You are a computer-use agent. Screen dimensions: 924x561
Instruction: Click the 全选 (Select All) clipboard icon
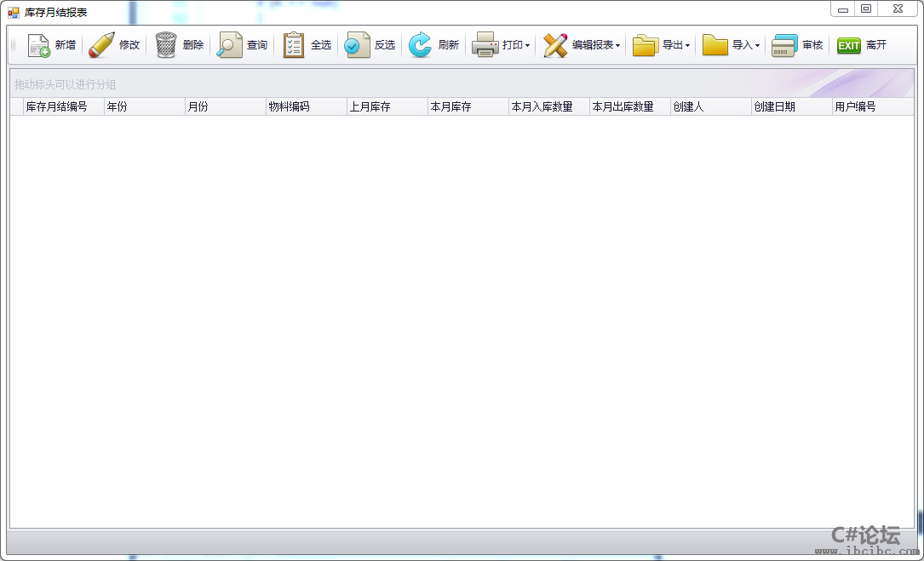tap(294, 45)
